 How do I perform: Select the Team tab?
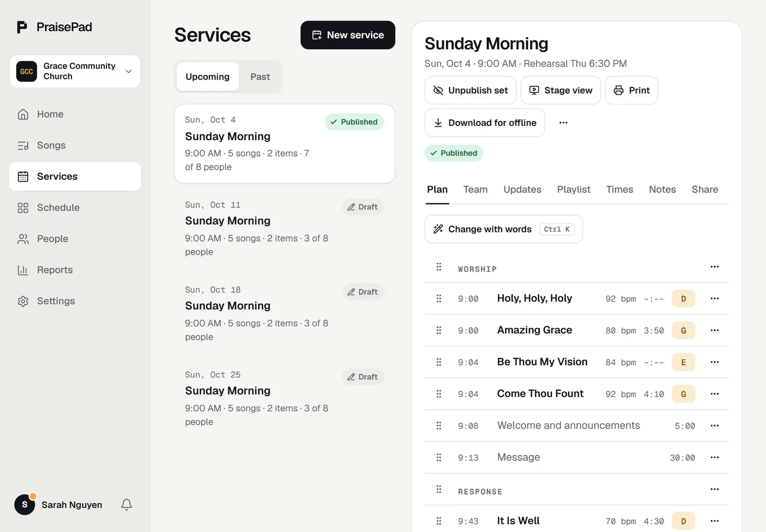(475, 189)
